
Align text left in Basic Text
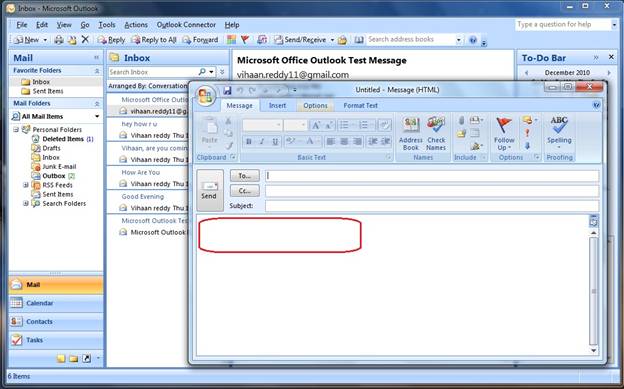click(x=330, y=141)
